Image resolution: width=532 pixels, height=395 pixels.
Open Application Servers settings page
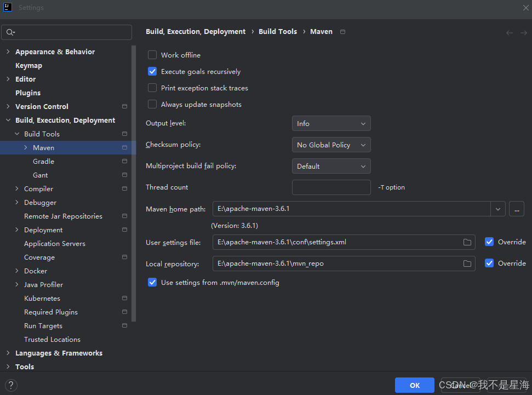point(55,244)
